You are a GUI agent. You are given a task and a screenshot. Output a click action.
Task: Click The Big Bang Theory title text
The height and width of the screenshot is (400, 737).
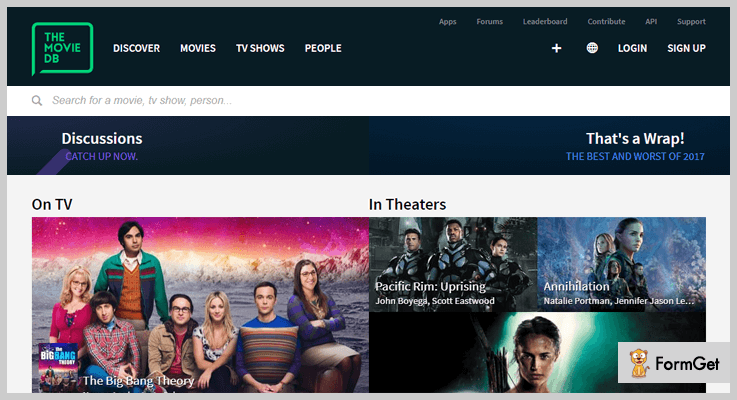pos(139,381)
